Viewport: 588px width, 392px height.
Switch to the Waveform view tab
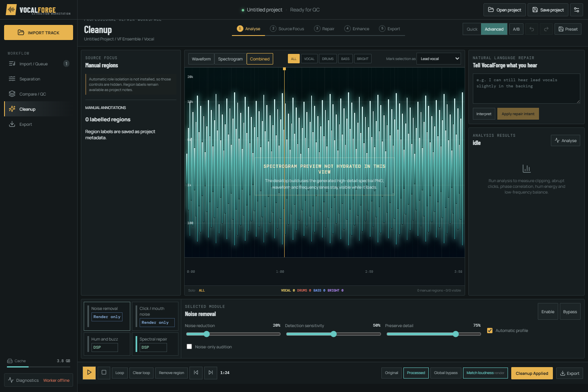pyautogui.click(x=201, y=59)
